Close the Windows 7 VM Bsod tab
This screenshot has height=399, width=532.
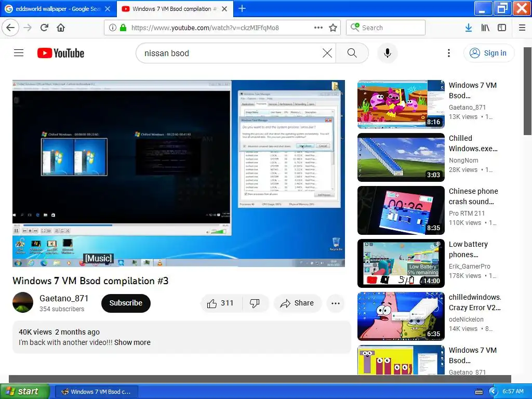(224, 9)
